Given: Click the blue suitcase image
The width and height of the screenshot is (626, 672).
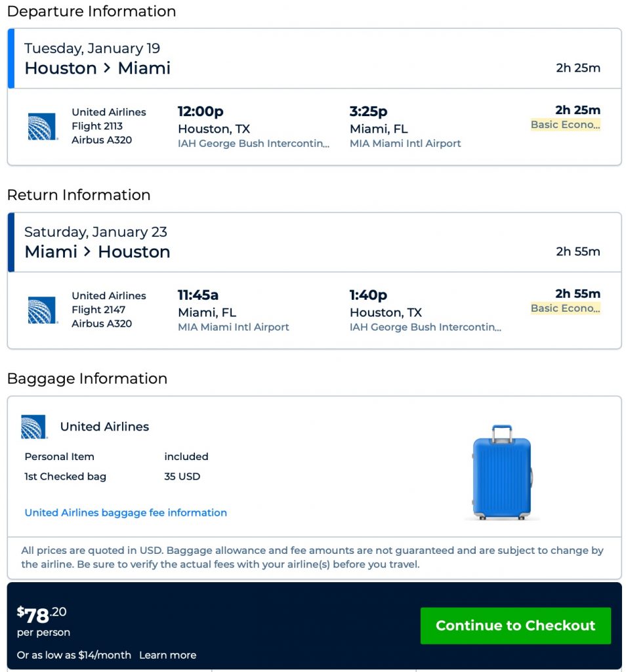Looking at the screenshot, I should click(502, 472).
